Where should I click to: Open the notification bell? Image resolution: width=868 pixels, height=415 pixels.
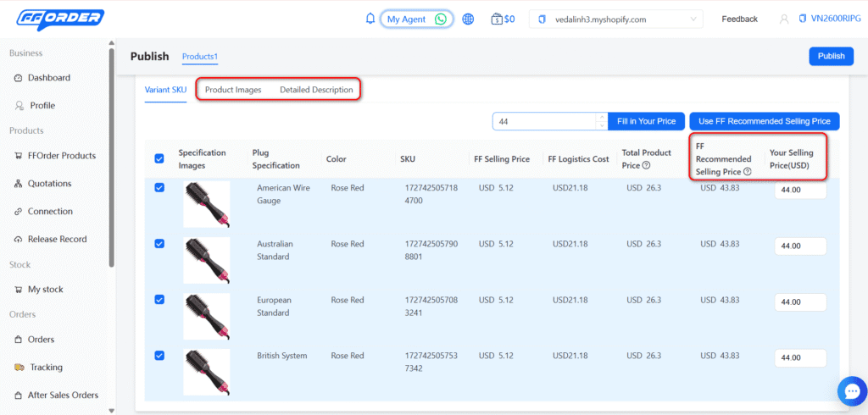pos(370,19)
